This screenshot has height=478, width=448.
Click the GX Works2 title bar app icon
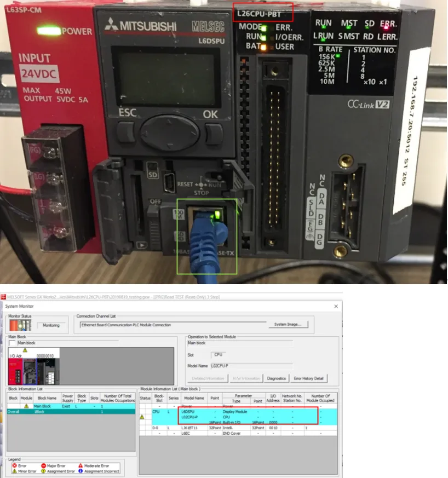click(x=3, y=297)
